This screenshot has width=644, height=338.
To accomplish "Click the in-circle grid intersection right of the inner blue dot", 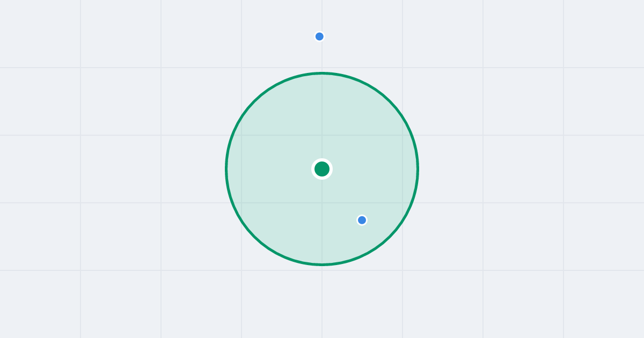I will click(402, 203).
